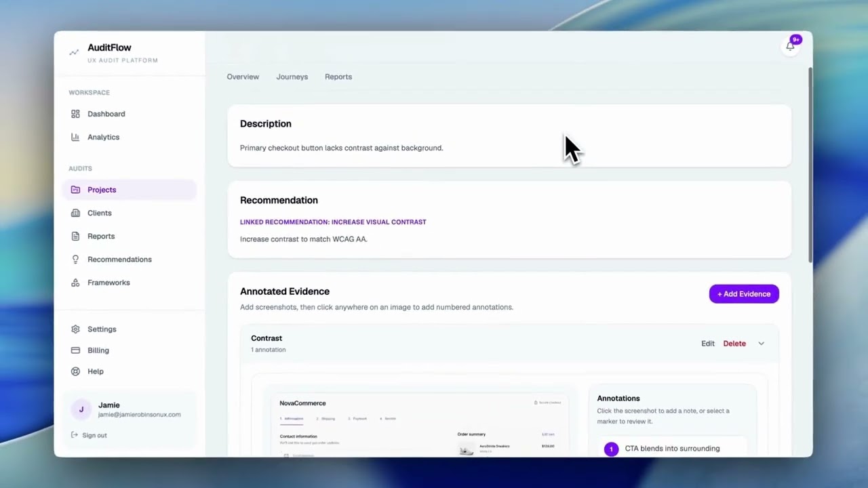
Task: Click the text "Primary checkout button lacks contrast against background."
Action: click(341, 148)
